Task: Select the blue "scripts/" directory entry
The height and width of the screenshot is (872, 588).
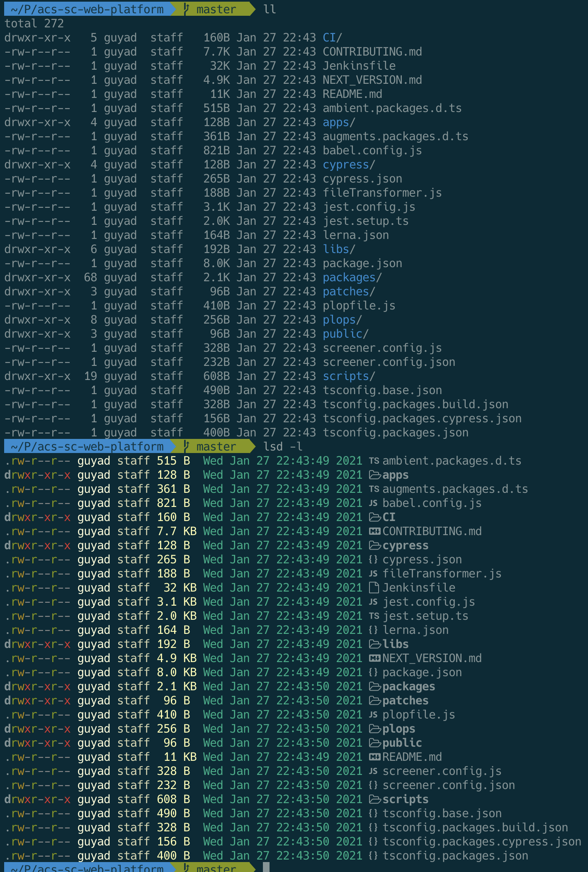Action: click(349, 376)
